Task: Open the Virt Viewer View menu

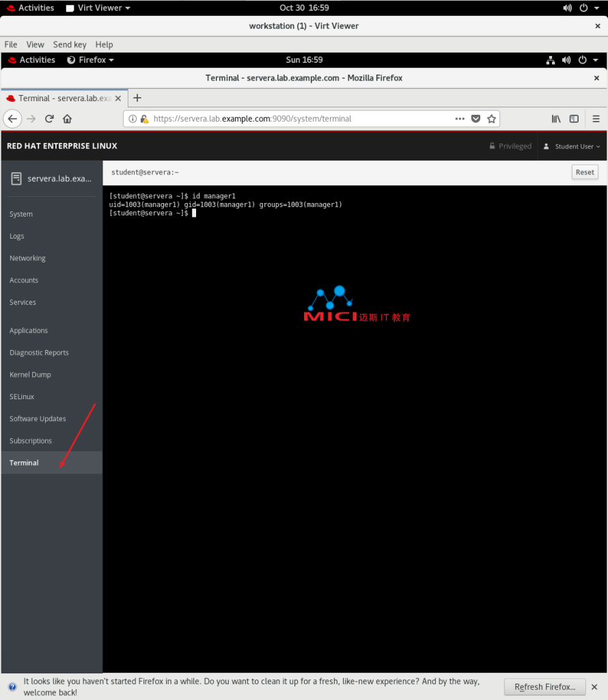Action: pyautogui.click(x=36, y=44)
